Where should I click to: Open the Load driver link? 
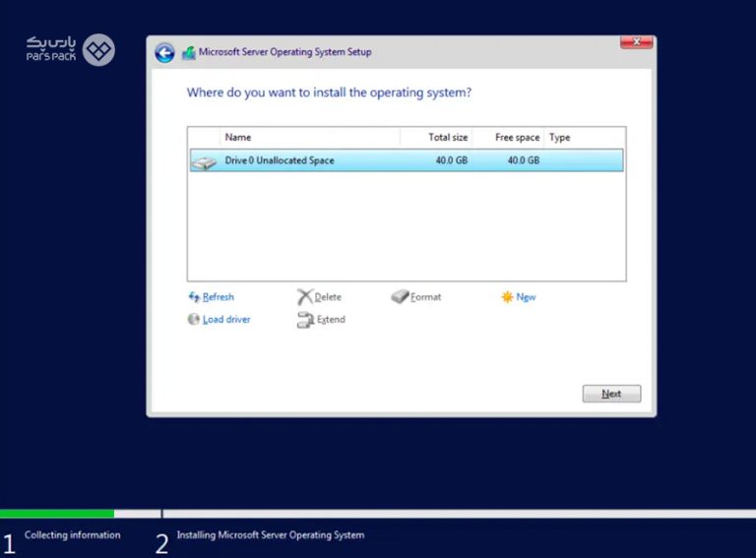tap(226, 319)
